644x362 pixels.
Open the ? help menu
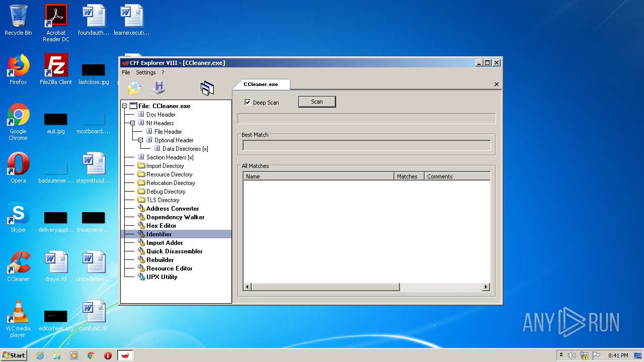coord(163,72)
